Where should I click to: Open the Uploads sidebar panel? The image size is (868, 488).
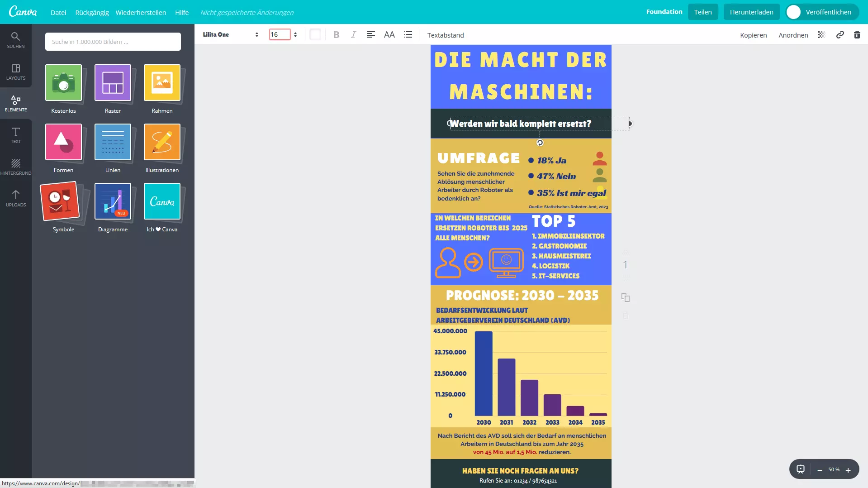coord(16,198)
